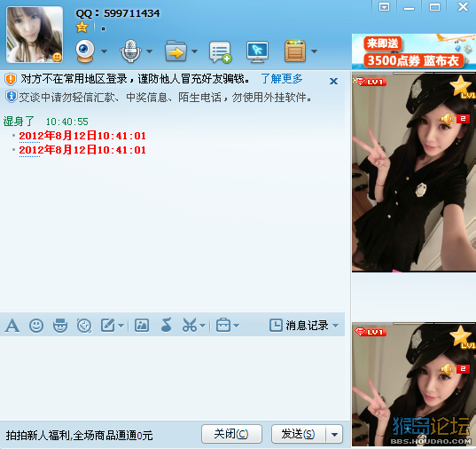
Task: Click speaker icon on upper QQ show
Action: 447,119
